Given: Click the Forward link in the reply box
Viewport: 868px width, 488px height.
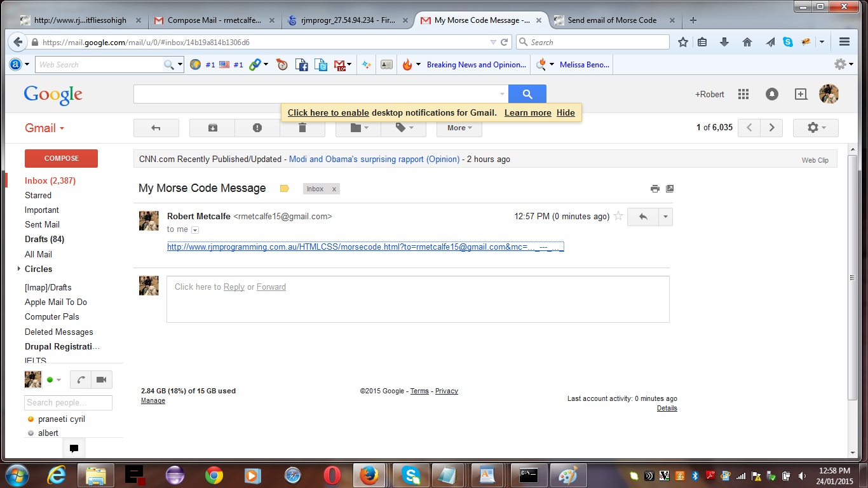Looking at the screenshot, I should click(271, 287).
